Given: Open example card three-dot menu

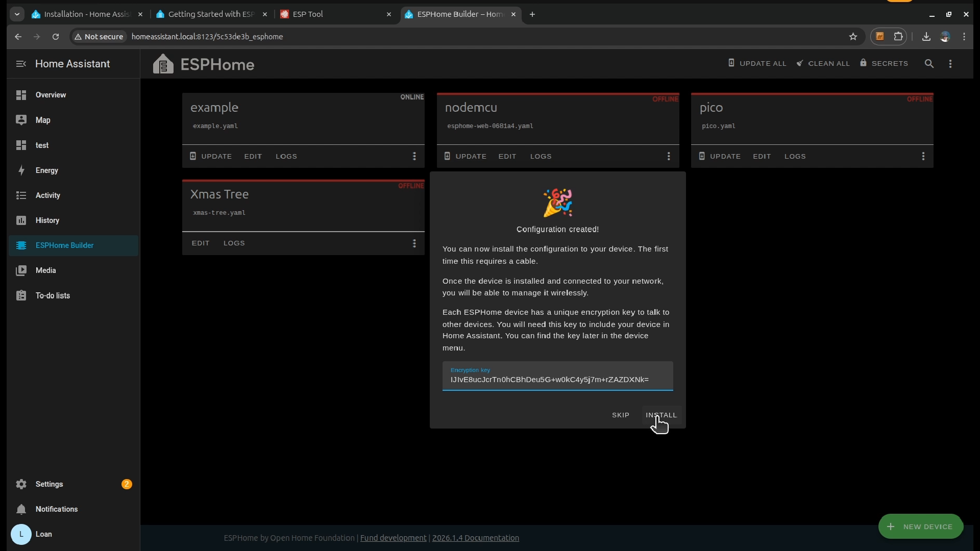Looking at the screenshot, I should click(x=414, y=156).
